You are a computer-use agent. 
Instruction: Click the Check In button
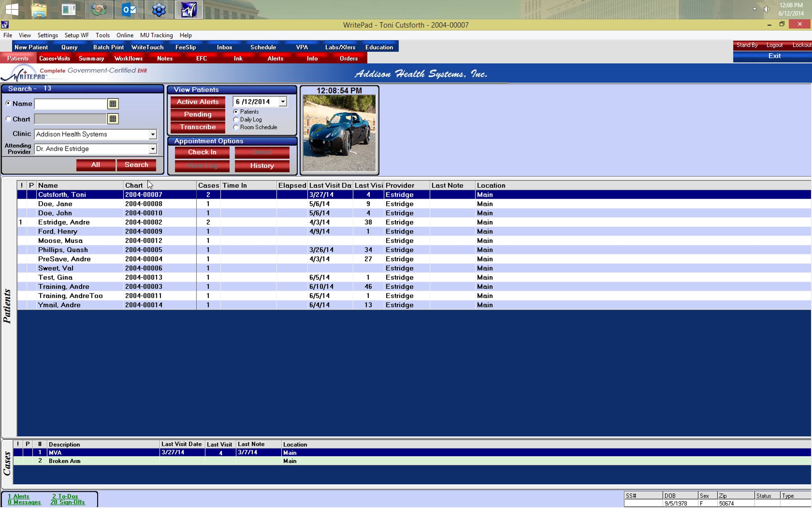[x=202, y=152]
